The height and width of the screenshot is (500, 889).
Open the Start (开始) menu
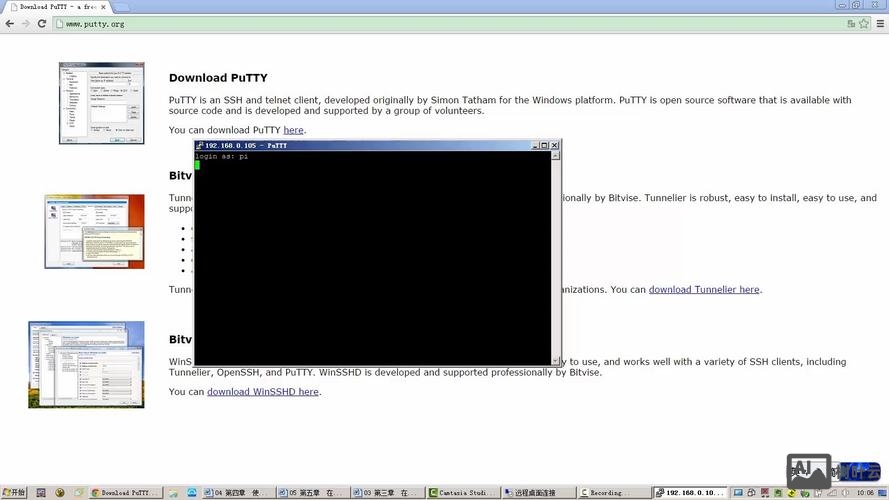point(14,493)
